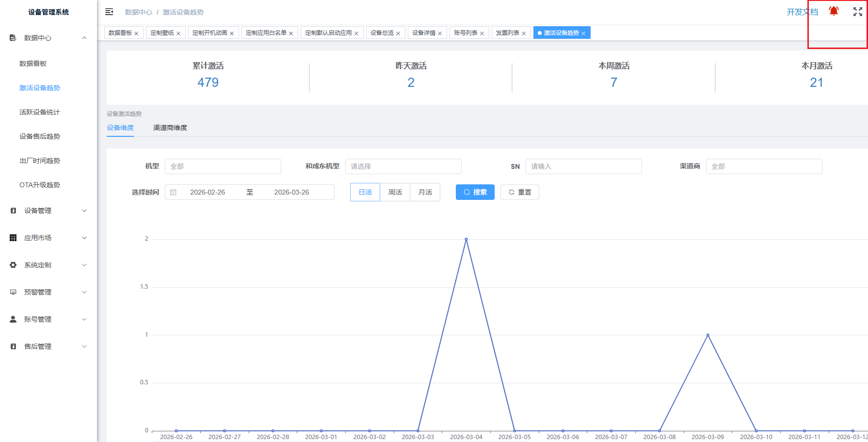Expand the 应用市场 menu

tap(84, 238)
